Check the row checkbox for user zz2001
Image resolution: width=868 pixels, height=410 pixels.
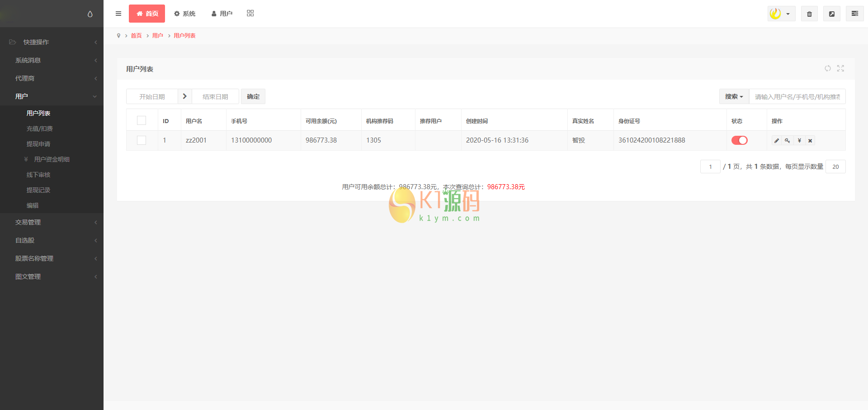click(142, 140)
